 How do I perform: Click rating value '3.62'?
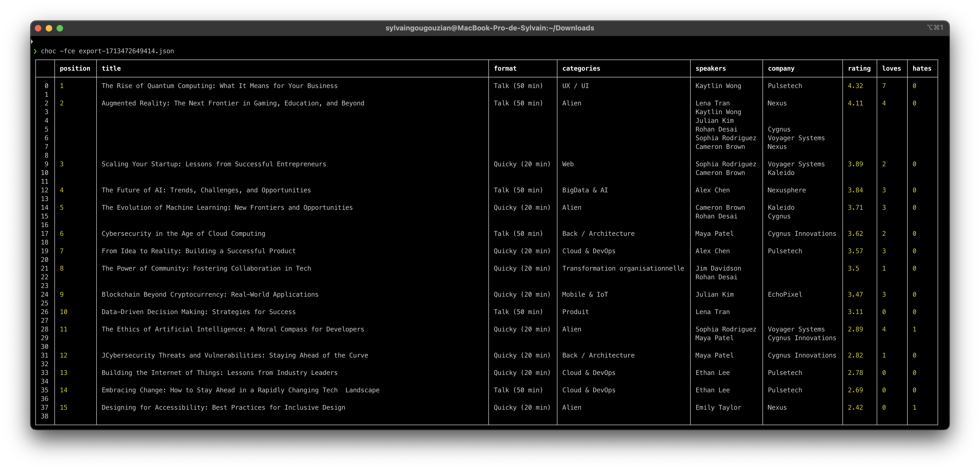click(x=855, y=234)
